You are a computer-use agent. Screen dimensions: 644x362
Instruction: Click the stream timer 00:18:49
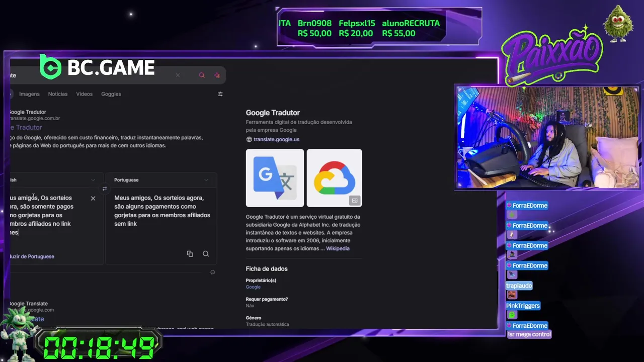click(99, 347)
